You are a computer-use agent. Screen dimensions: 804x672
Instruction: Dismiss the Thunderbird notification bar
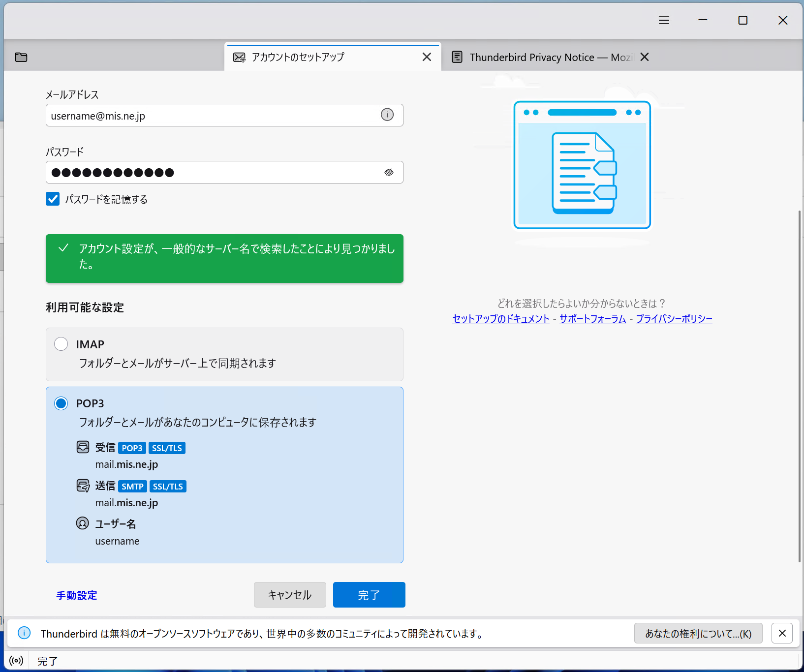(782, 633)
